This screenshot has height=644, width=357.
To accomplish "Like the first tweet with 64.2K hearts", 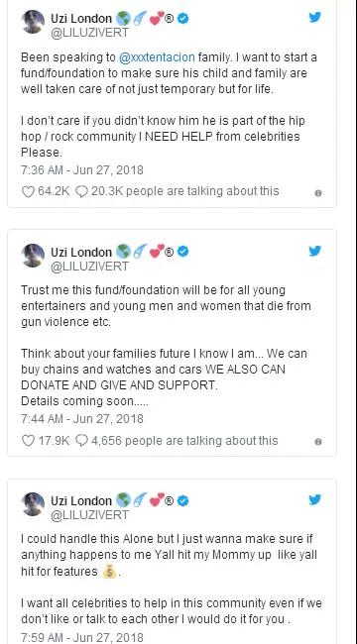I will pyautogui.click(x=28, y=192).
